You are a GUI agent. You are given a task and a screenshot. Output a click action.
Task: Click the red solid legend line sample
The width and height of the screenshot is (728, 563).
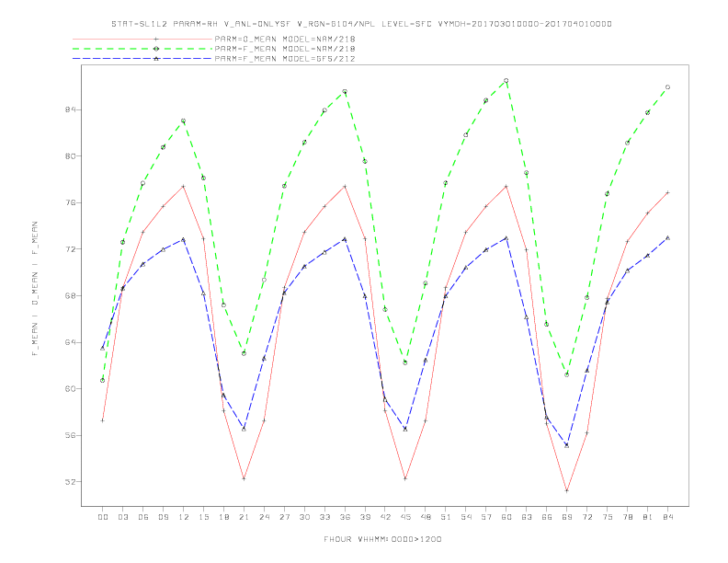tap(142, 39)
